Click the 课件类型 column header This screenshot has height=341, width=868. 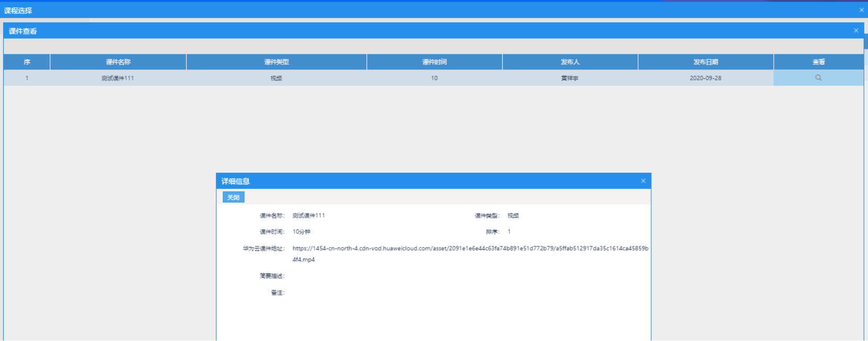pyautogui.click(x=276, y=62)
